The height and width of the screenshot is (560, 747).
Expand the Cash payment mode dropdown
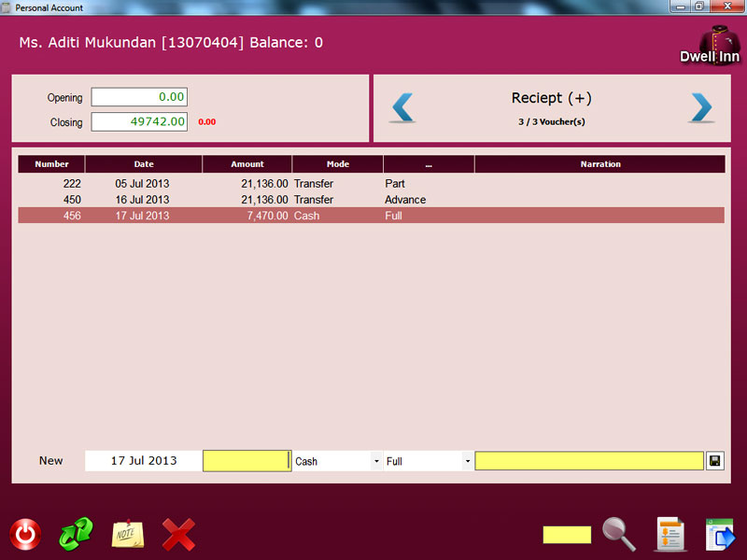coord(376,462)
